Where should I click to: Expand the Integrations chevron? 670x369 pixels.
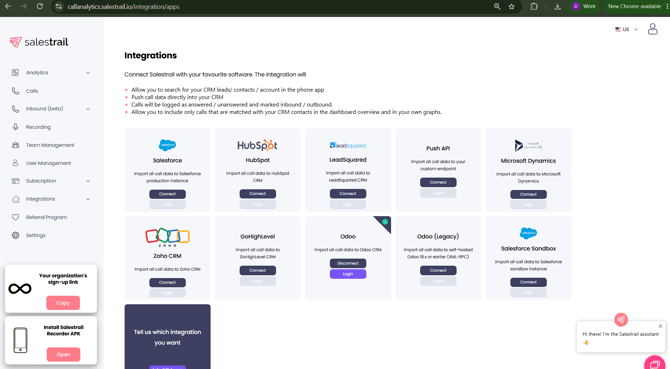click(x=88, y=199)
